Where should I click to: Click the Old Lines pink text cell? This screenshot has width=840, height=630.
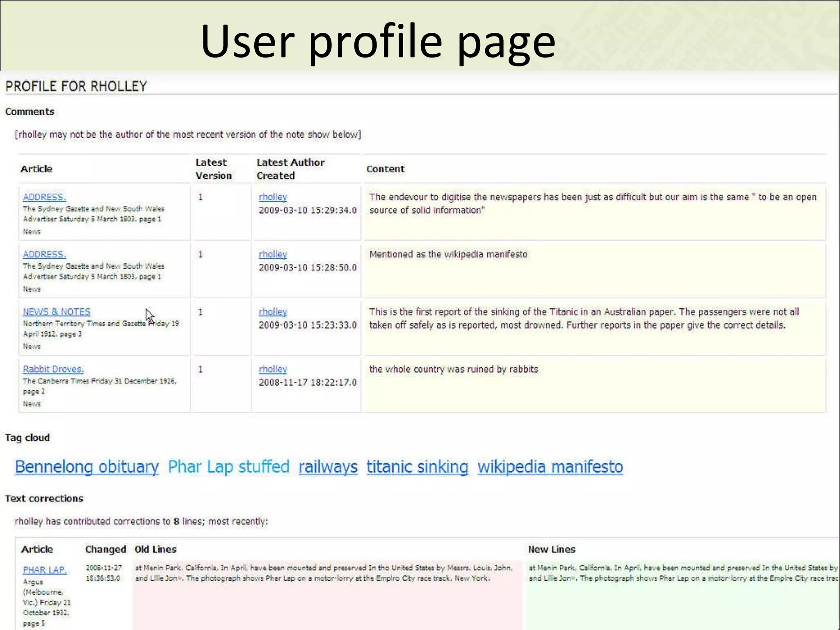[x=327, y=595]
